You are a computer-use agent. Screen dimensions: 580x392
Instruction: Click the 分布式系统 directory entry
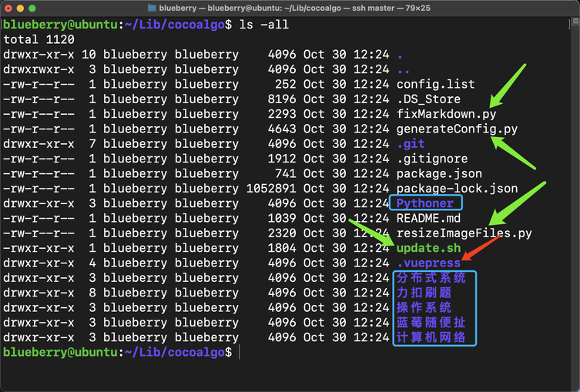point(431,278)
